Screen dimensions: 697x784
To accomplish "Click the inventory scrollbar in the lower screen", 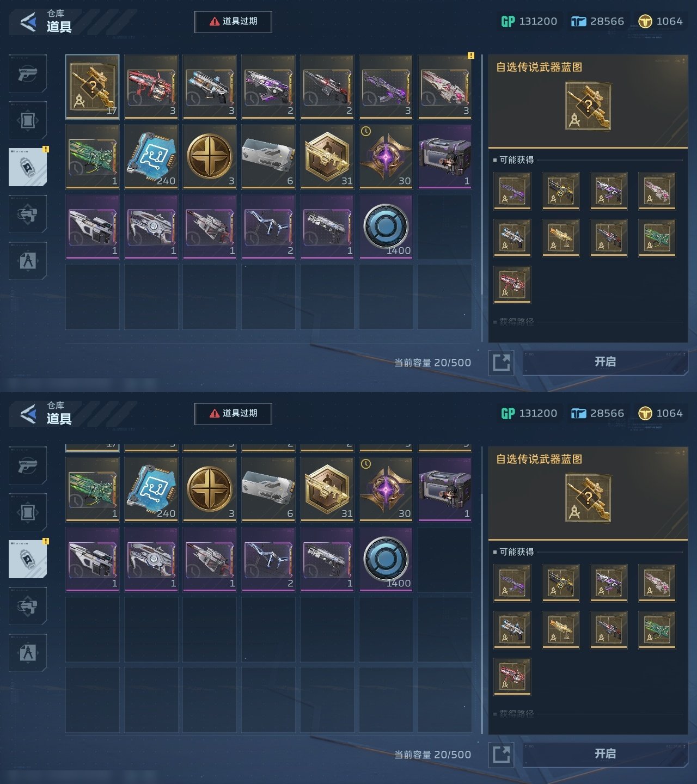I will 482,588.
